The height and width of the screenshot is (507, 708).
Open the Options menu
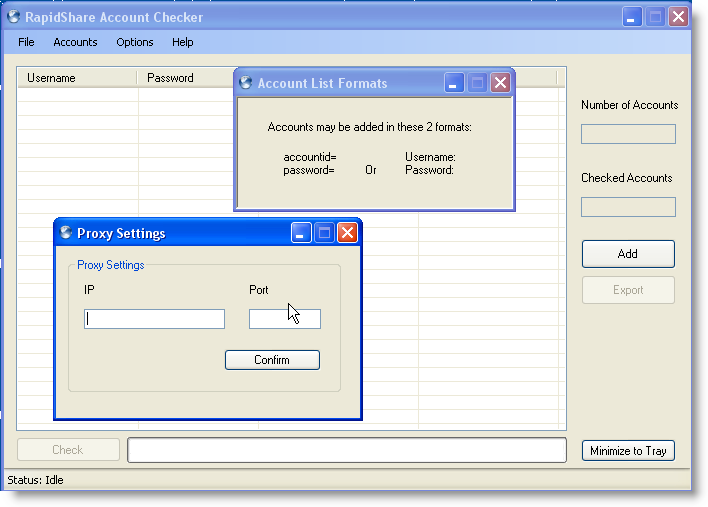(x=135, y=42)
